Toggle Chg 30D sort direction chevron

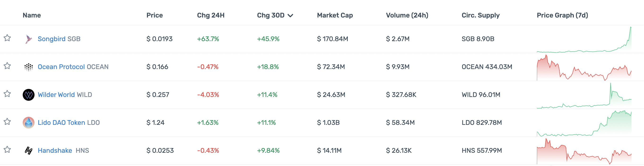click(290, 16)
